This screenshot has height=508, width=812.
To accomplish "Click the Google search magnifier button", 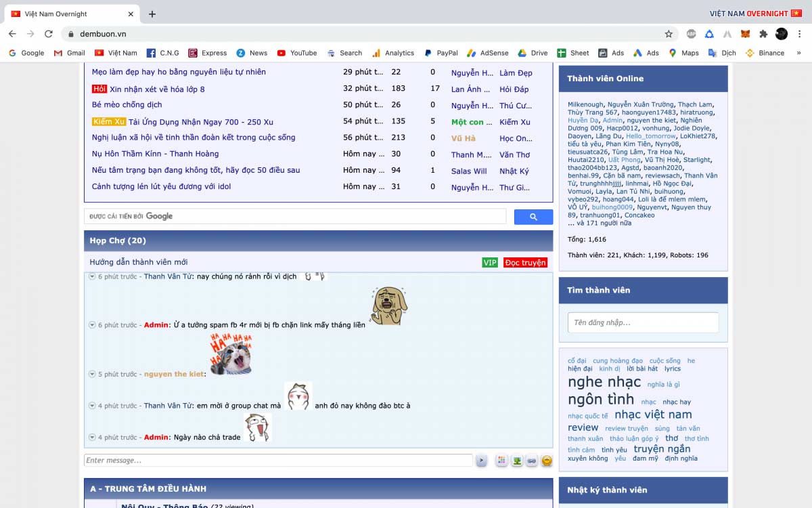I will 533,217.
